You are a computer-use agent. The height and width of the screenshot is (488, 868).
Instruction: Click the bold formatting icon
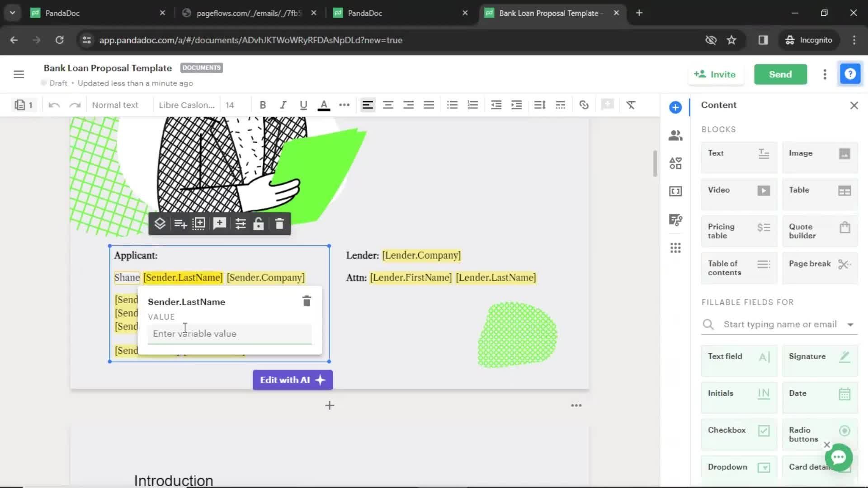262,105
